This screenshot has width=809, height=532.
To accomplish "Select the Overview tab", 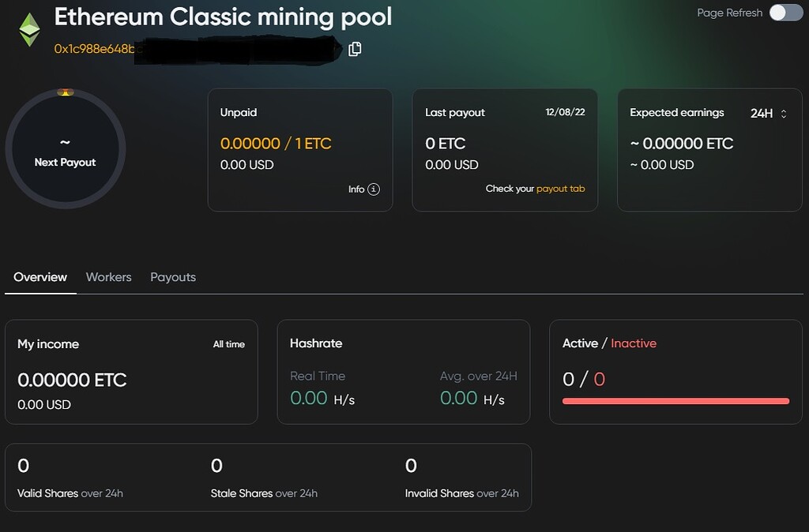I will click(x=40, y=277).
